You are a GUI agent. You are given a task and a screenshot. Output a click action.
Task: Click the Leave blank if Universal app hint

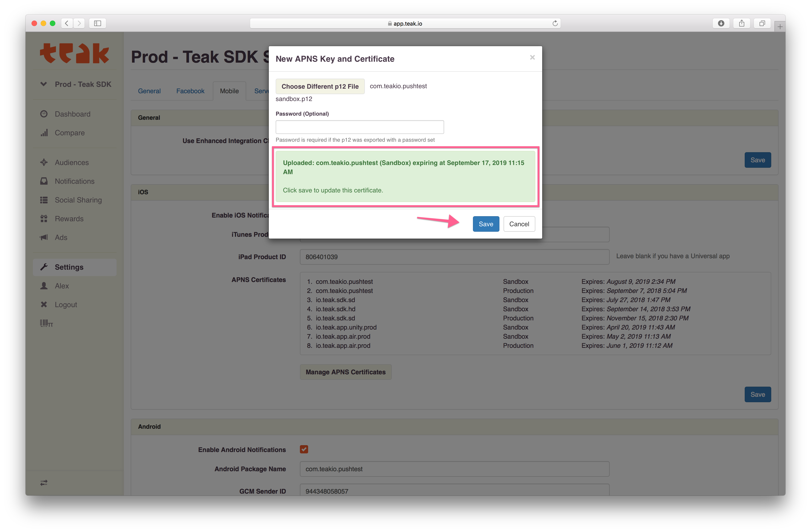click(673, 256)
